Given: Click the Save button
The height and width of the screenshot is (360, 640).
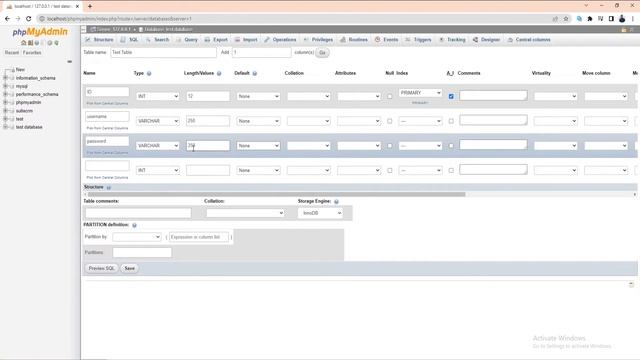Looking at the screenshot, I should click(x=129, y=269).
